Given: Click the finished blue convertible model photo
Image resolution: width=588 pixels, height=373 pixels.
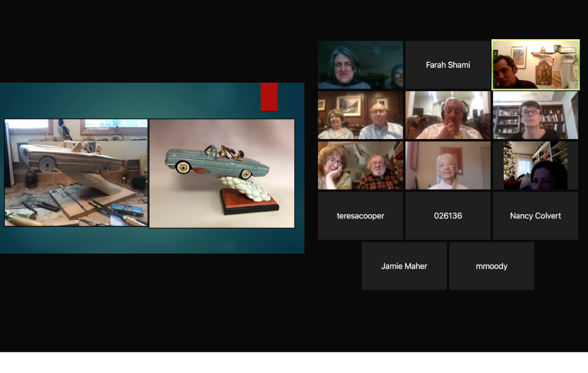Looking at the screenshot, I should pyautogui.click(x=221, y=173).
